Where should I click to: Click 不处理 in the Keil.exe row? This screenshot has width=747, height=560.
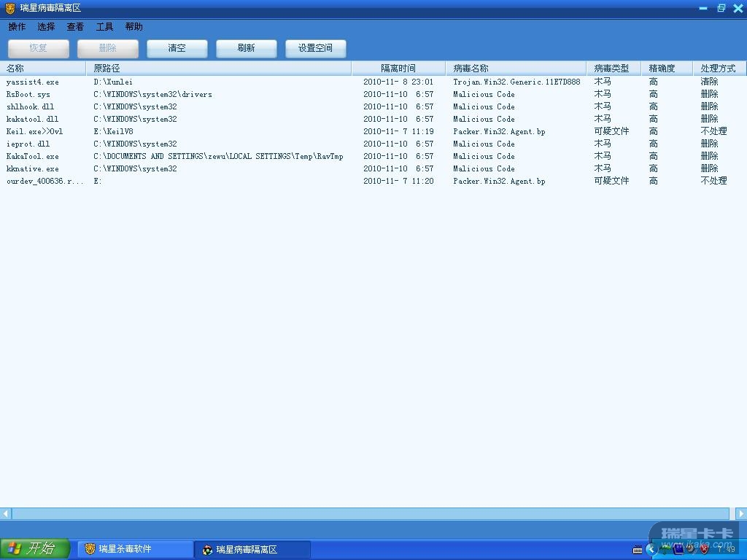(713, 131)
